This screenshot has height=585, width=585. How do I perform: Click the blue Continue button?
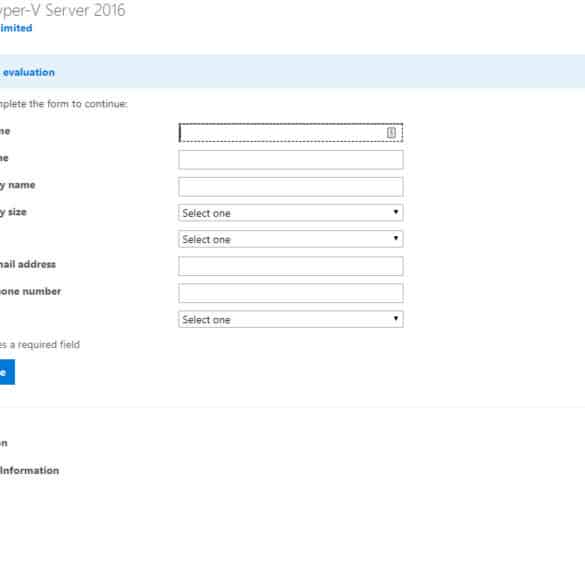tap(7, 372)
